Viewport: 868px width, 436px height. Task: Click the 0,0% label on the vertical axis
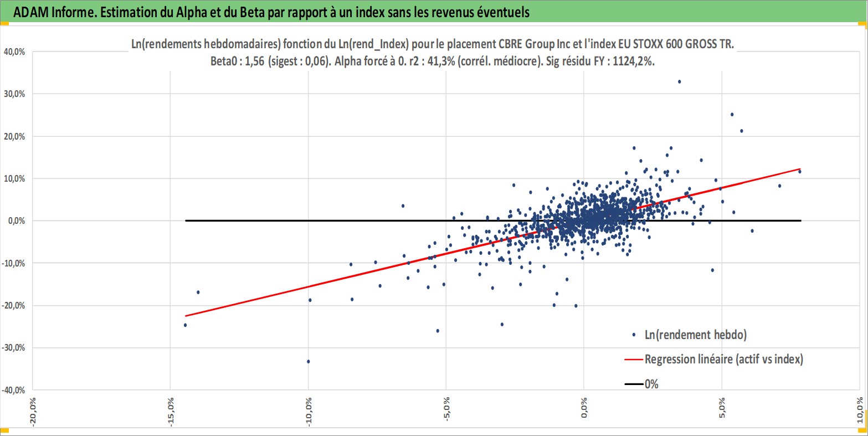[16, 220]
